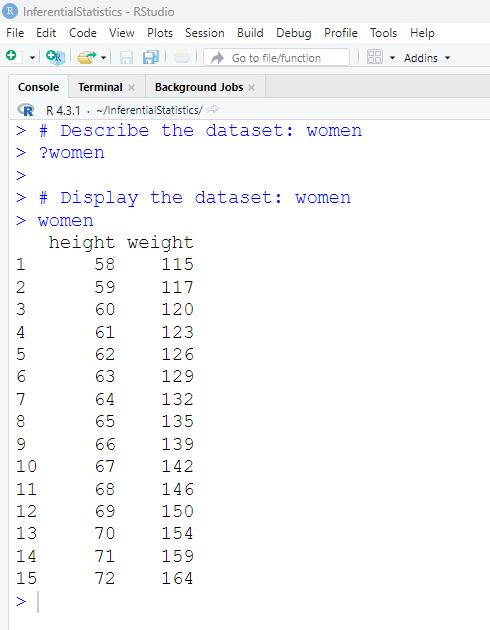Click the view working directory arrow icon
The width and height of the screenshot is (490, 630).
(212, 109)
